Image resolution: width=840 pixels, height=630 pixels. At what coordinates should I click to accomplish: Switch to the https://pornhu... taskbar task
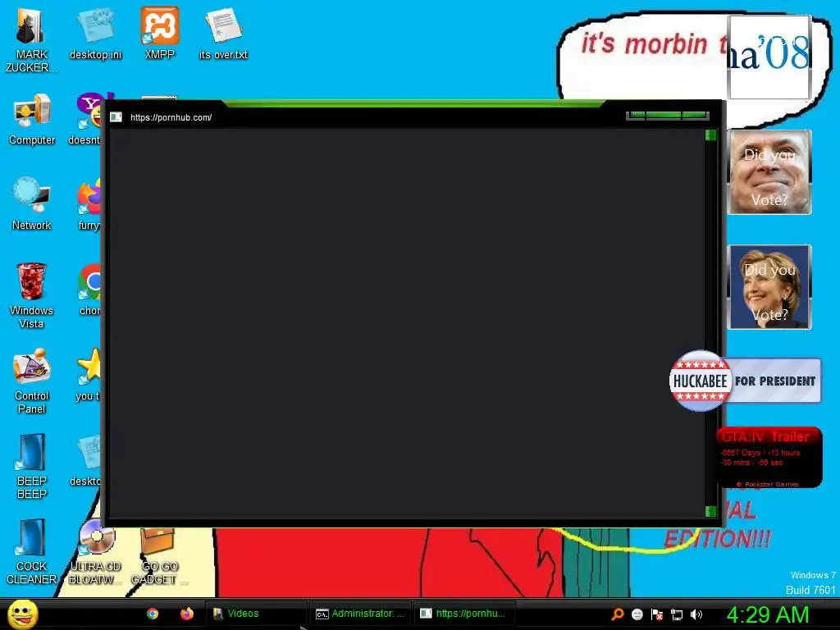[464, 614]
